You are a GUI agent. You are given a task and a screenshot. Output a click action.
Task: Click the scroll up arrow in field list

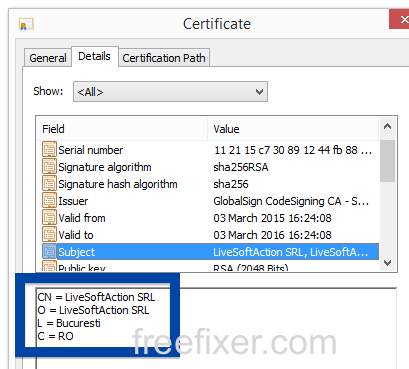387,127
